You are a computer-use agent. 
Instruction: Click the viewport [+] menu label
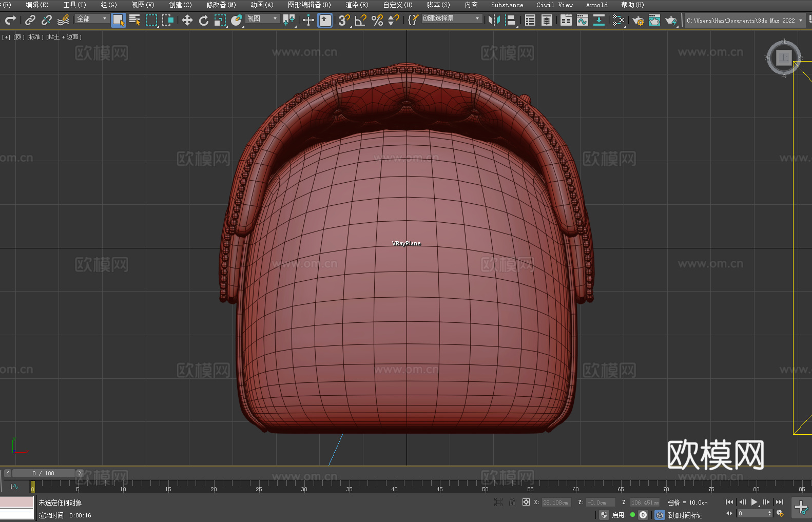coord(6,37)
